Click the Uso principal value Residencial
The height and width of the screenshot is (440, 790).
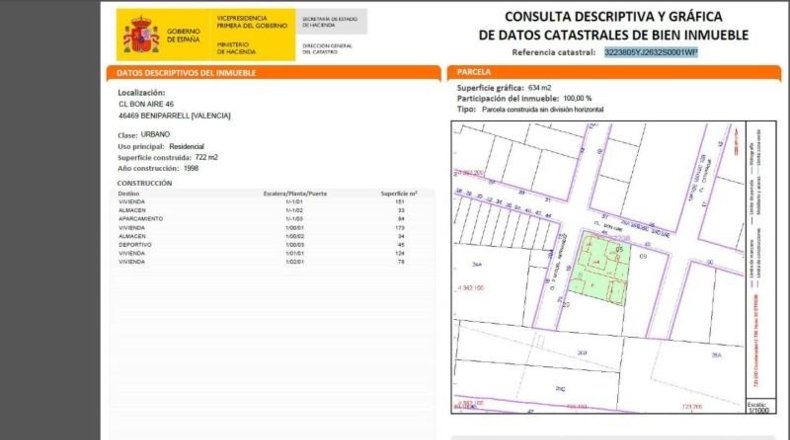[x=186, y=147]
